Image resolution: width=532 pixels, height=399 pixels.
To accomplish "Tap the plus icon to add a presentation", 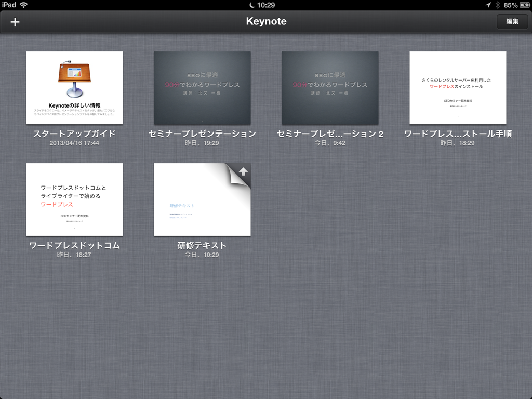I will tap(15, 22).
